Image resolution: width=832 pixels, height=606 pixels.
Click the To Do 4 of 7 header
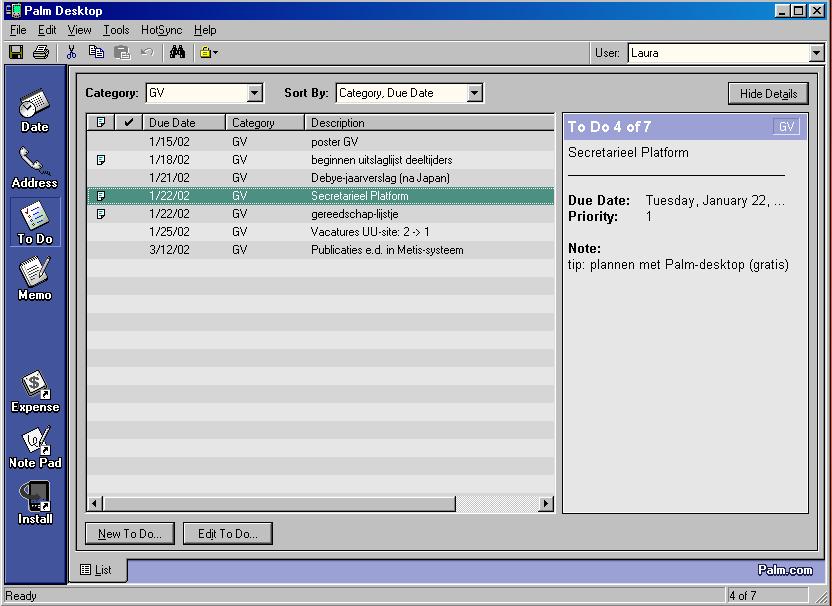[x=609, y=127]
